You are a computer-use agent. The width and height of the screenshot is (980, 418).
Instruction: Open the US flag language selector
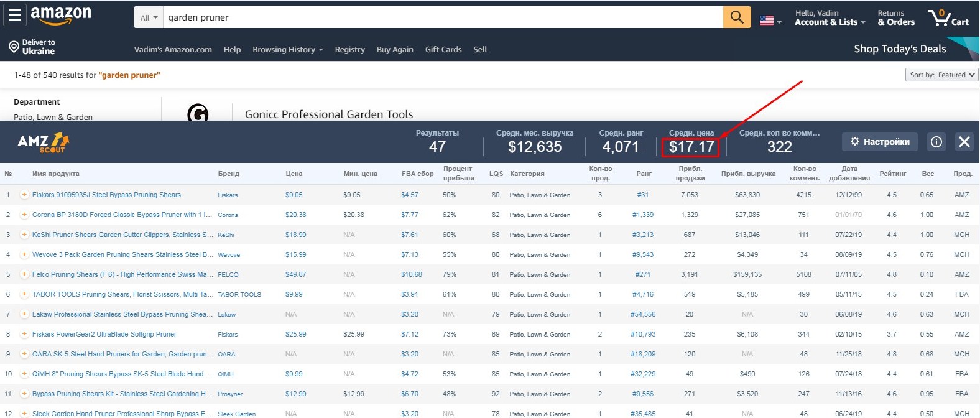pyautogui.click(x=770, y=21)
